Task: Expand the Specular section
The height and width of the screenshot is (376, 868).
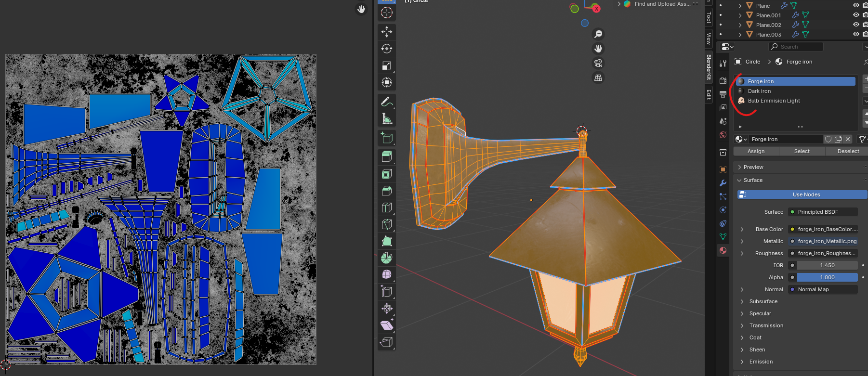Action: [x=742, y=313]
